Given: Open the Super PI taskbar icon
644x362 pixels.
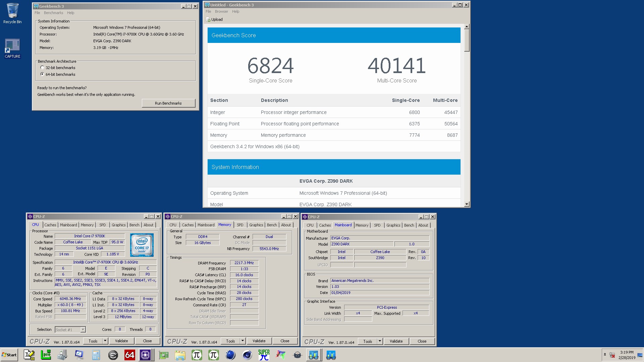Looking at the screenshot, I should [x=264, y=355].
